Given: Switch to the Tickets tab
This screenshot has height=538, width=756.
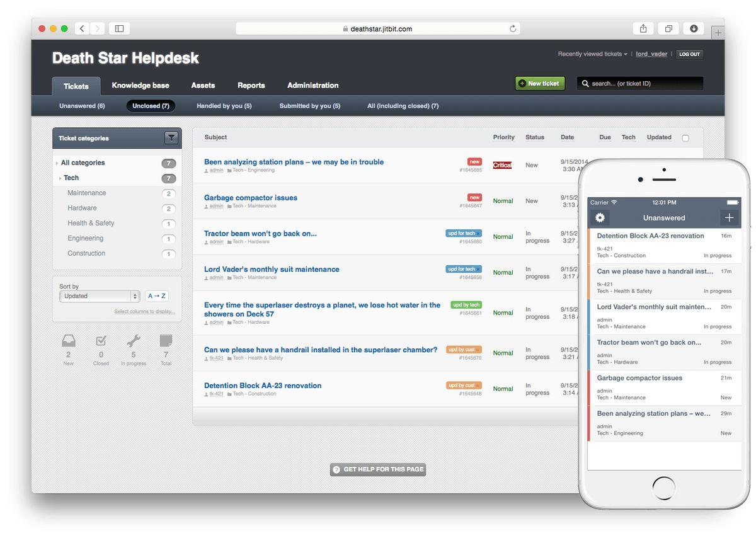Looking at the screenshot, I should click(x=76, y=86).
